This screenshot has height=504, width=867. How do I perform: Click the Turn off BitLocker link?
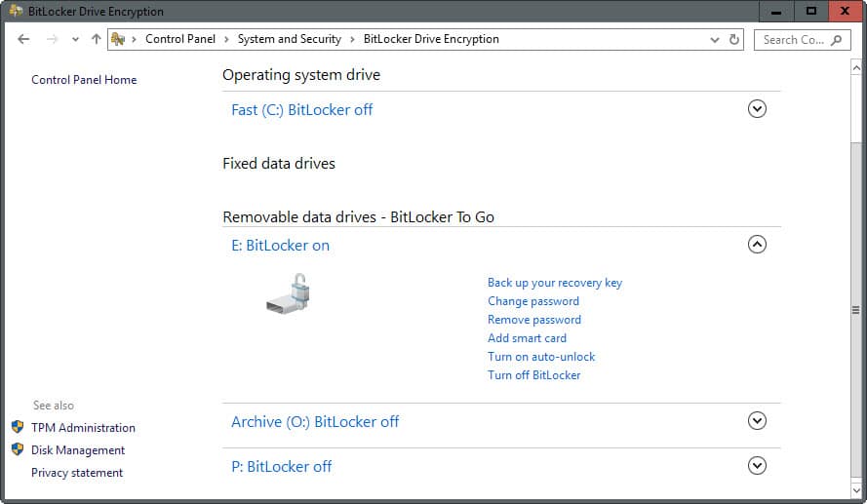tap(533, 374)
